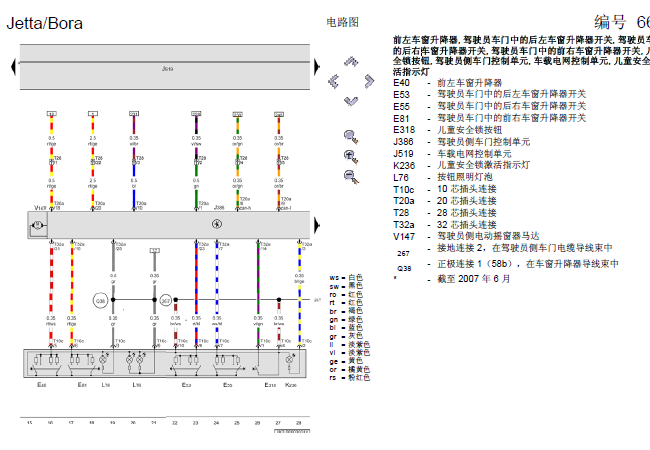Screen dimensions: 650x450
Task: Select the 267 接地连接 2 legend row
Action: pyautogui.click(x=504, y=249)
